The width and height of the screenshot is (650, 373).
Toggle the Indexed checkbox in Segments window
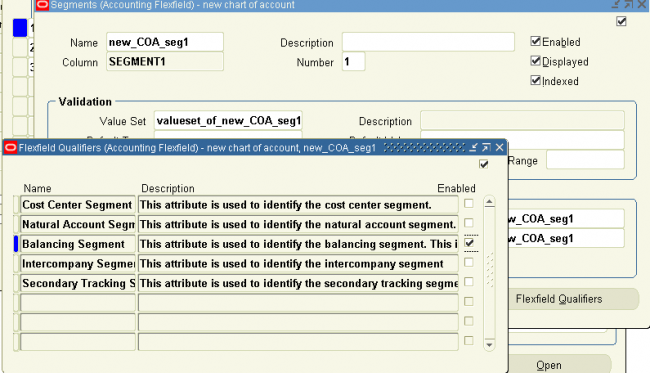pos(536,80)
